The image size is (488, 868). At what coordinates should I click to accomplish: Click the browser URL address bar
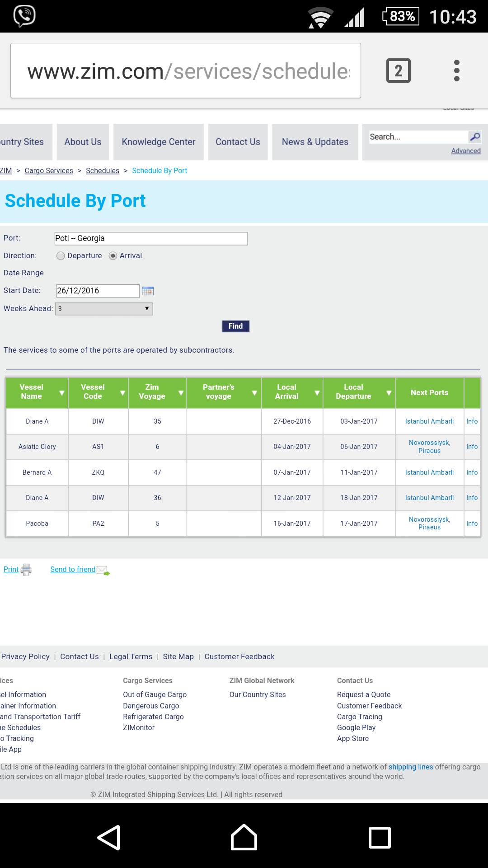(186, 71)
